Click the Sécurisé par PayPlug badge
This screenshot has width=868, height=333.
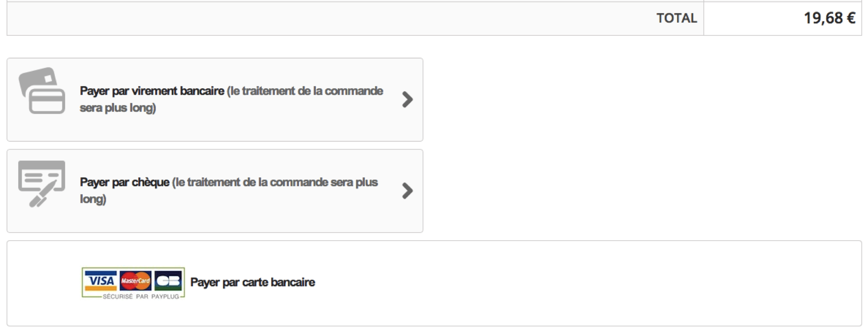[140, 296]
